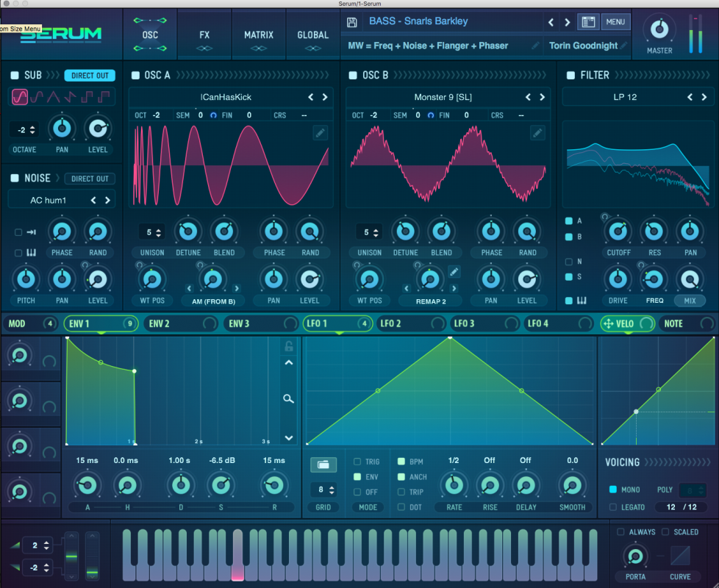Screen dimensions: 719x588
Task: Adjust the filter CUTOFF knob
Action: click(618, 231)
